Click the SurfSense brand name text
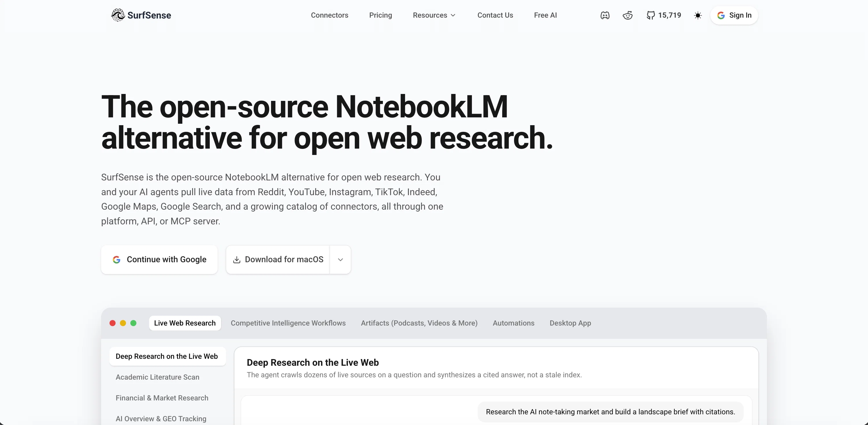Screen dimensions: 868x425 point(149,15)
